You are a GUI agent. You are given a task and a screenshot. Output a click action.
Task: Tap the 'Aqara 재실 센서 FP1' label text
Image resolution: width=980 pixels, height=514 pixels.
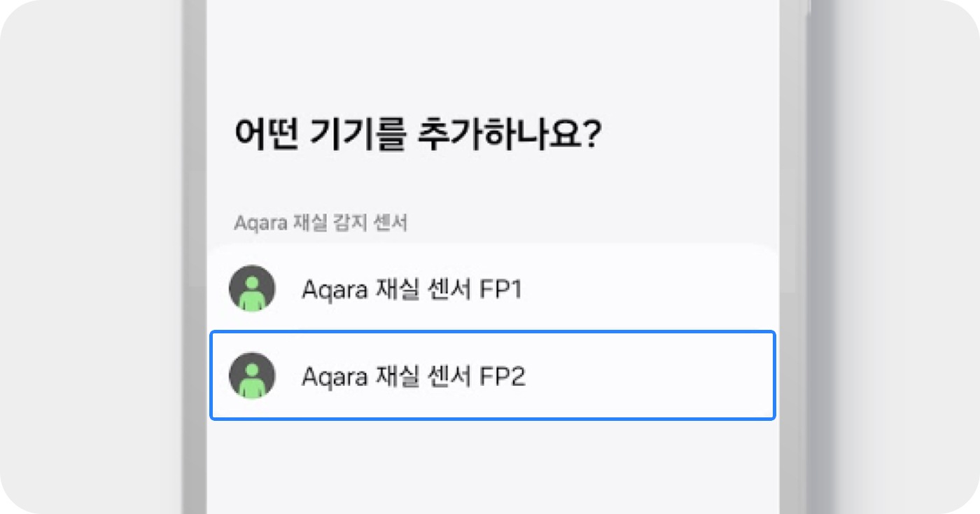coord(412,289)
